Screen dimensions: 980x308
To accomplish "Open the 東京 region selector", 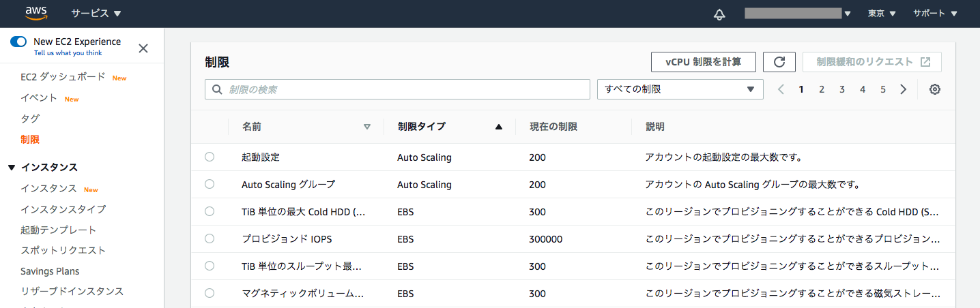I will [x=882, y=14].
